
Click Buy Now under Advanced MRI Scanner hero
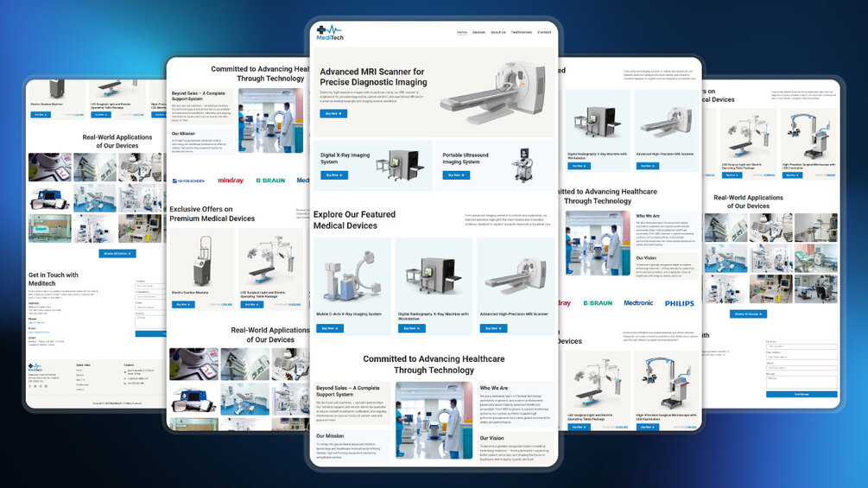click(x=333, y=113)
